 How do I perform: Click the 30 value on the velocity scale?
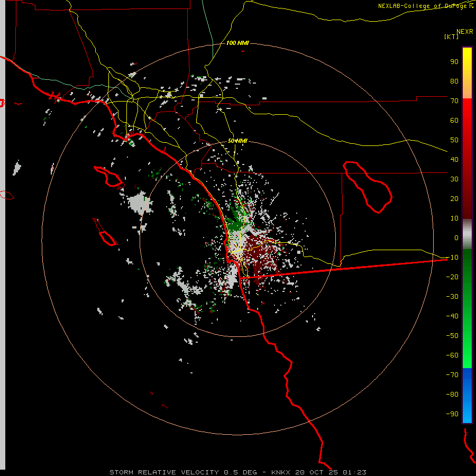454,179
